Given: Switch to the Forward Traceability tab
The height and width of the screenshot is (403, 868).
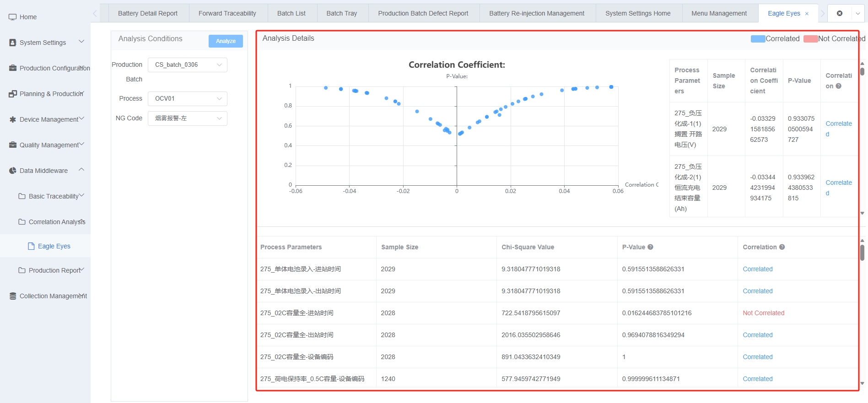Looking at the screenshot, I should pos(227,13).
